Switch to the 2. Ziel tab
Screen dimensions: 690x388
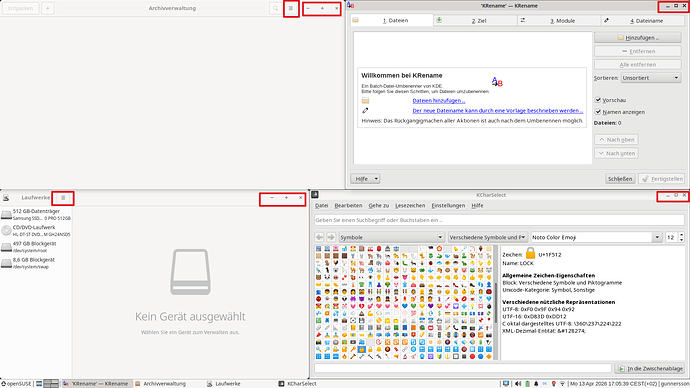[x=475, y=20]
